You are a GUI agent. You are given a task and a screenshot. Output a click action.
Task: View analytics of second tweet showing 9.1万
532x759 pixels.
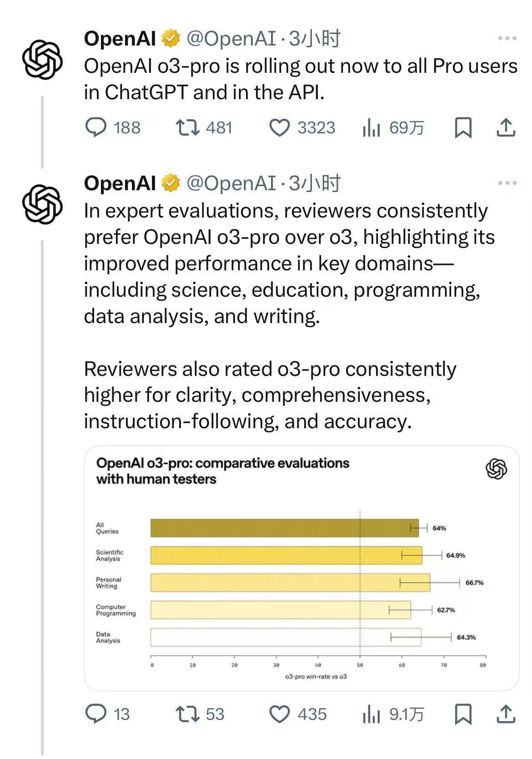(393, 714)
